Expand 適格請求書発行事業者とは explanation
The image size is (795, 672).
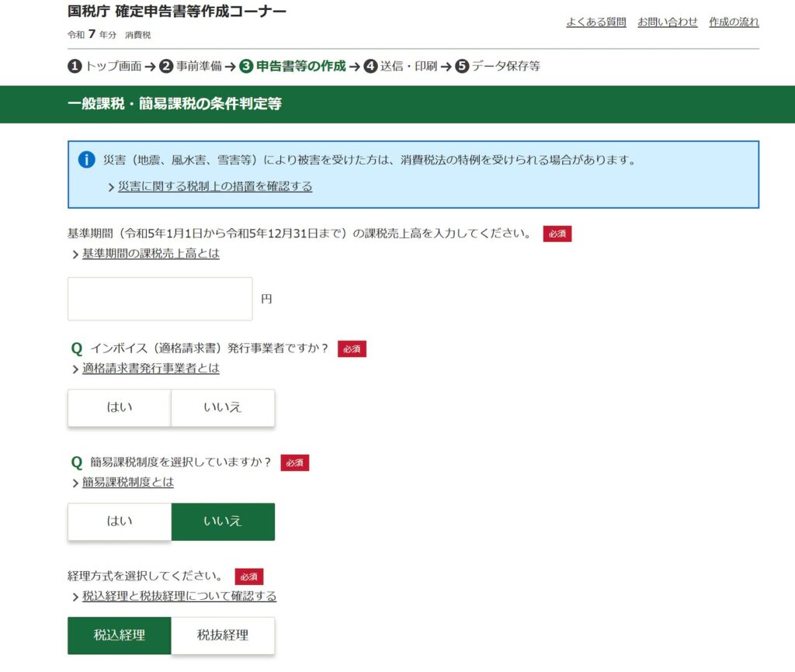[151, 369]
